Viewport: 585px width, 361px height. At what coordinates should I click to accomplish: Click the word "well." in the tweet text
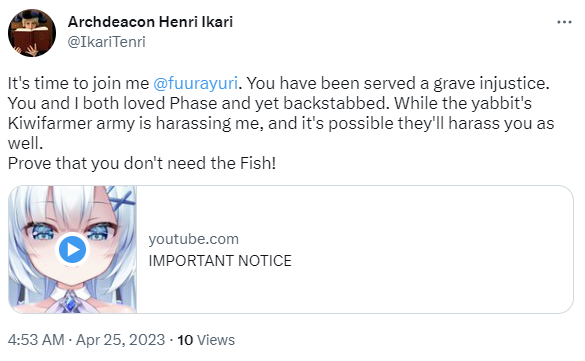coord(25,144)
